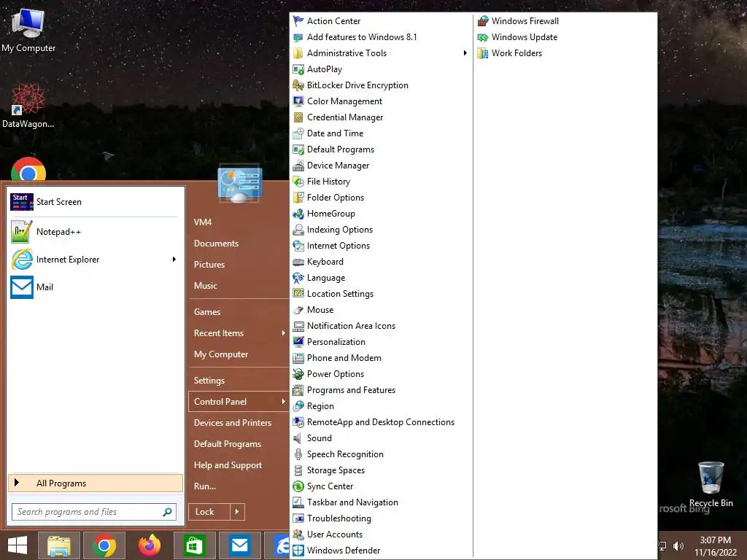Open BitLocker Drive Encryption keys icon
747x560 pixels.
coord(298,85)
